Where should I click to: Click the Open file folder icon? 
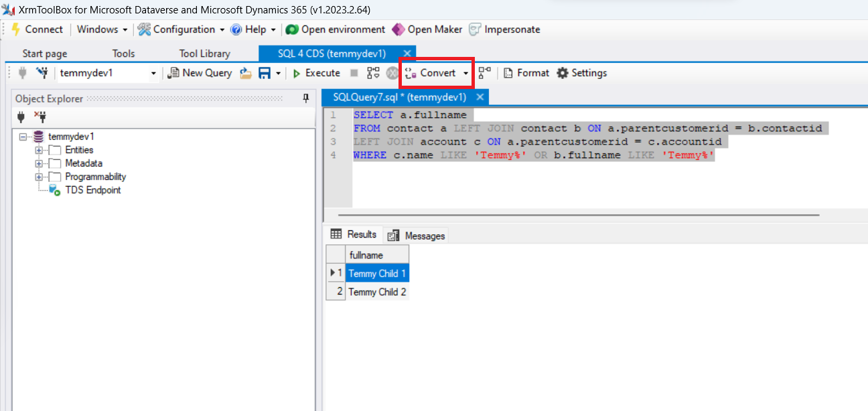[x=246, y=73]
